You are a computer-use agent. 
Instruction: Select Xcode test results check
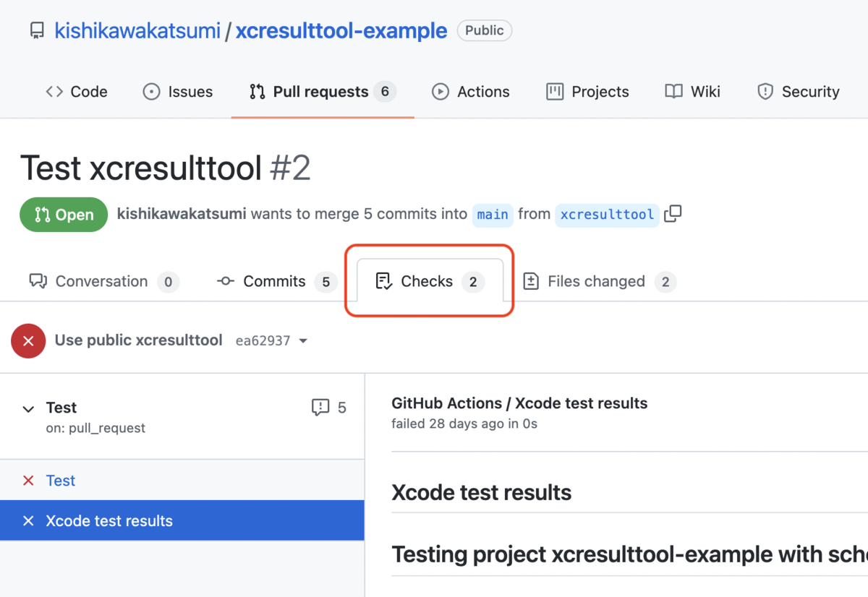(x=182, y=521)
